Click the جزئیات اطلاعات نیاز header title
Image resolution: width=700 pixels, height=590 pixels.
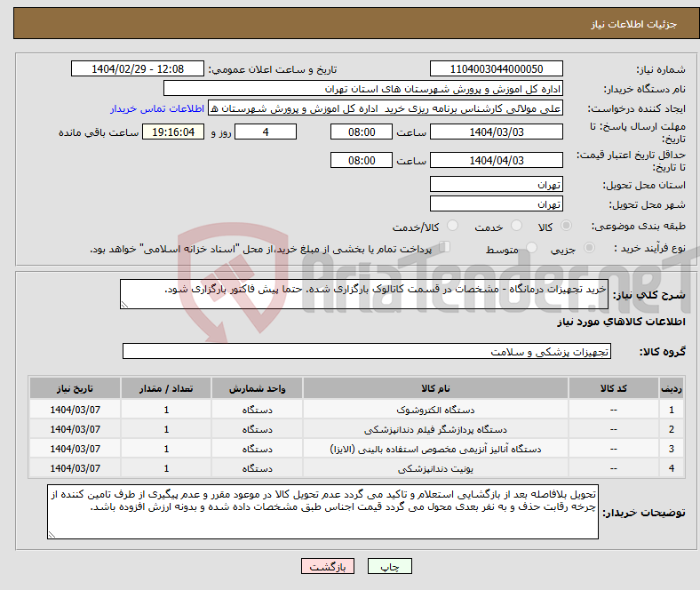point(634,24)
